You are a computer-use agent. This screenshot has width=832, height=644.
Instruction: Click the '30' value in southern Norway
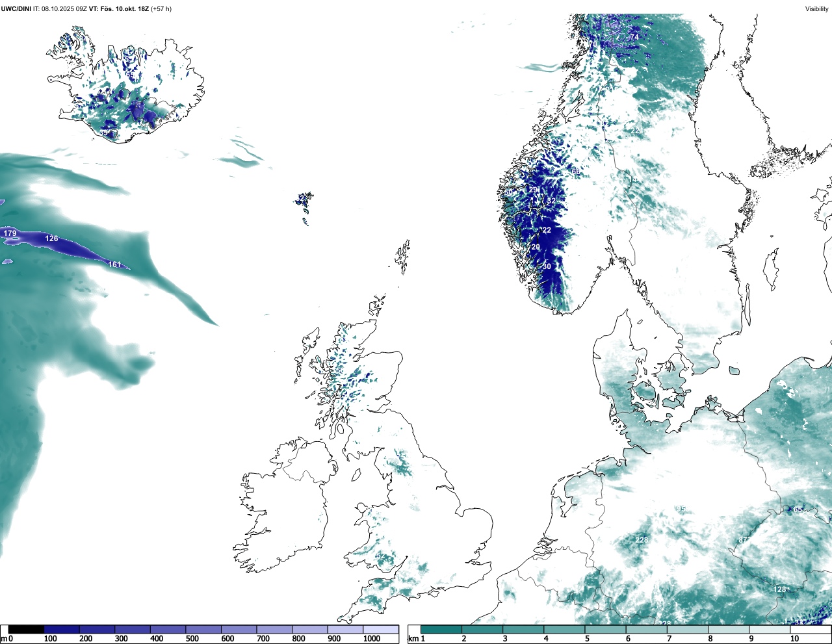[x=547, y=266]
